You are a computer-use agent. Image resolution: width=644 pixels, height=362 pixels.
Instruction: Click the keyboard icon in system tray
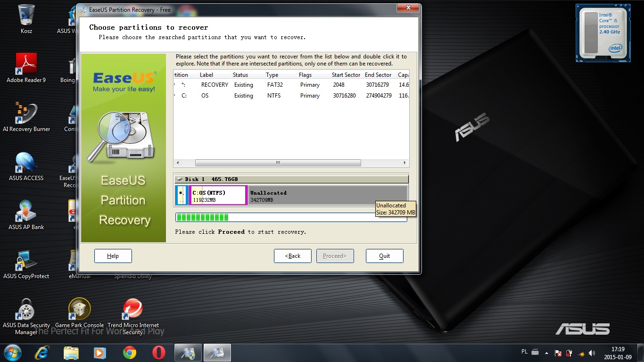pos(536,352)
